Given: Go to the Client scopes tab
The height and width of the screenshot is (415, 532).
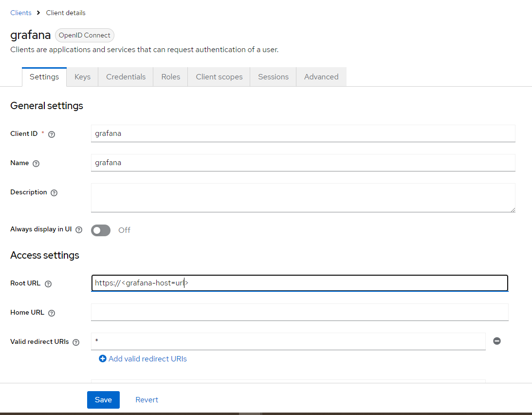Looking at the screenshot, I should [x=219, y=77].
